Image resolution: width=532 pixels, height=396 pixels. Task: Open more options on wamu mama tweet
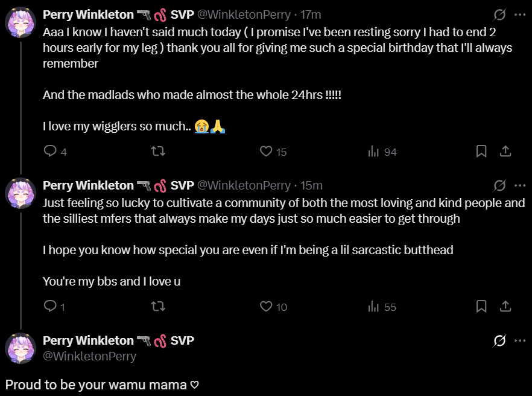point(519,340)
